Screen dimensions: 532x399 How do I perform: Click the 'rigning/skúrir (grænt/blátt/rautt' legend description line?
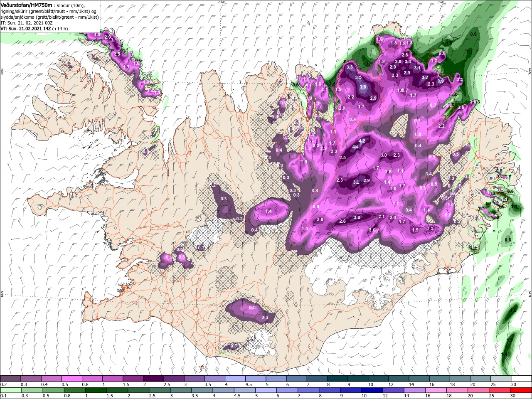click(x=48, y=12)
